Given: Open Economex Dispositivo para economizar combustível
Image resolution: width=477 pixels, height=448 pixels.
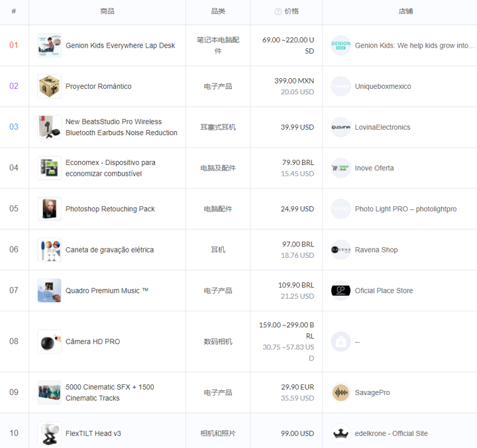Looking at the screenshot, I should [111, 168].
